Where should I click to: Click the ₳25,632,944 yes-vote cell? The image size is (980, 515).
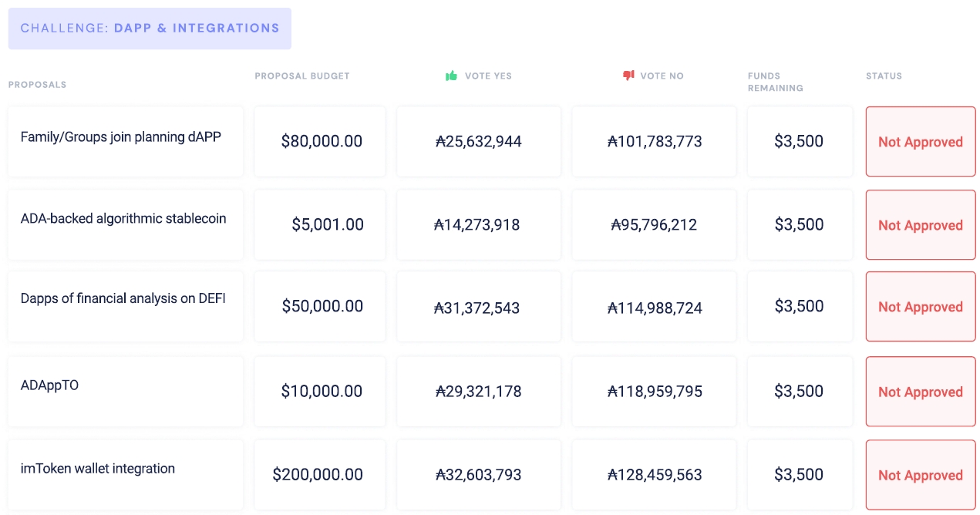pos(479,142)
